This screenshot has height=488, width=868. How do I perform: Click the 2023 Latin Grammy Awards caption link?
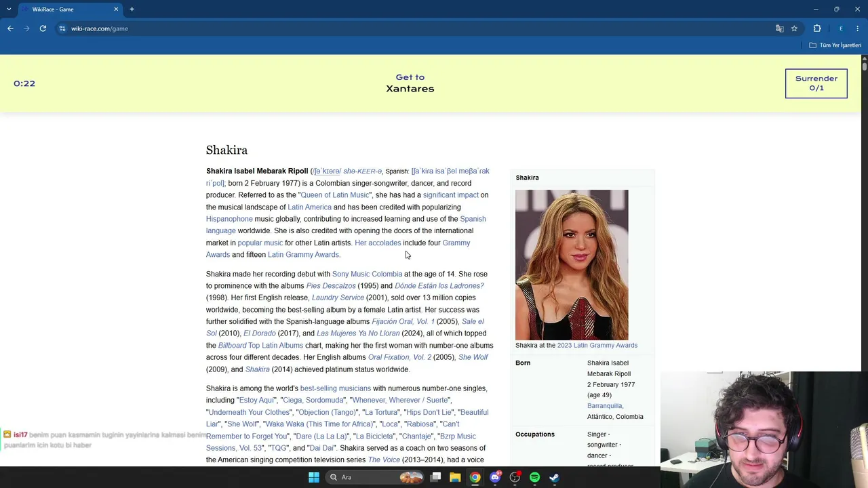(x=597, y=346)
